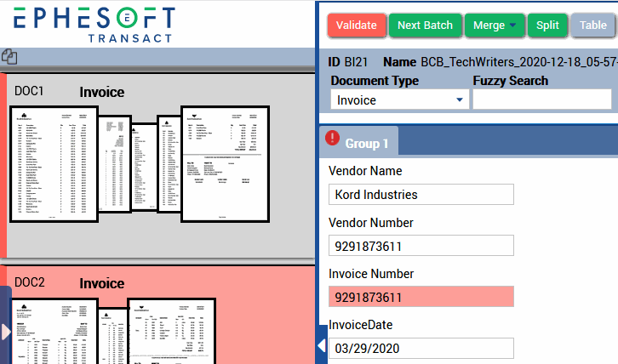Click the DOC1 label
The width and height of the screenshot is (618, 364).
pyautogui.click(x=29, y=91)
